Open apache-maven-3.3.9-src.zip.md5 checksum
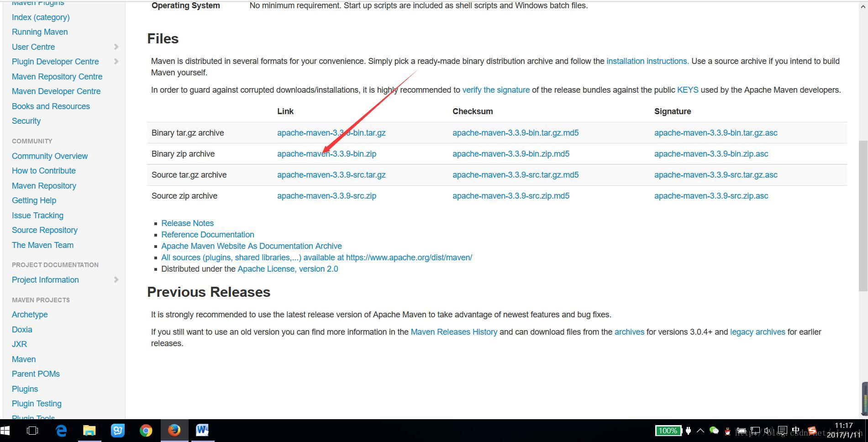 click(x=511, y=196)
